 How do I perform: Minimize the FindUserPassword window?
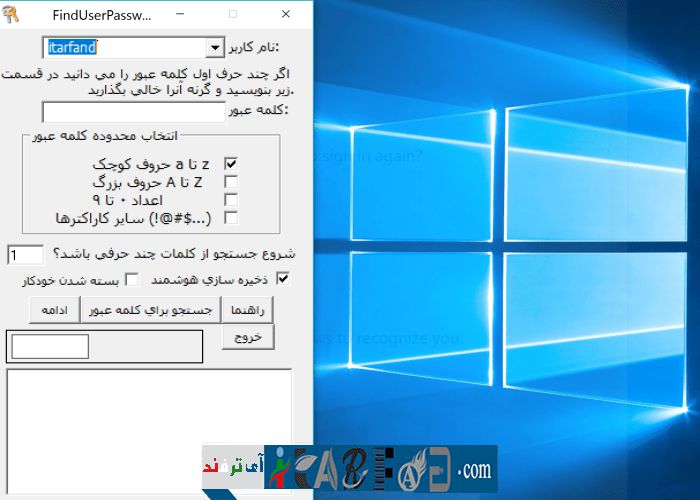[189, 15]
